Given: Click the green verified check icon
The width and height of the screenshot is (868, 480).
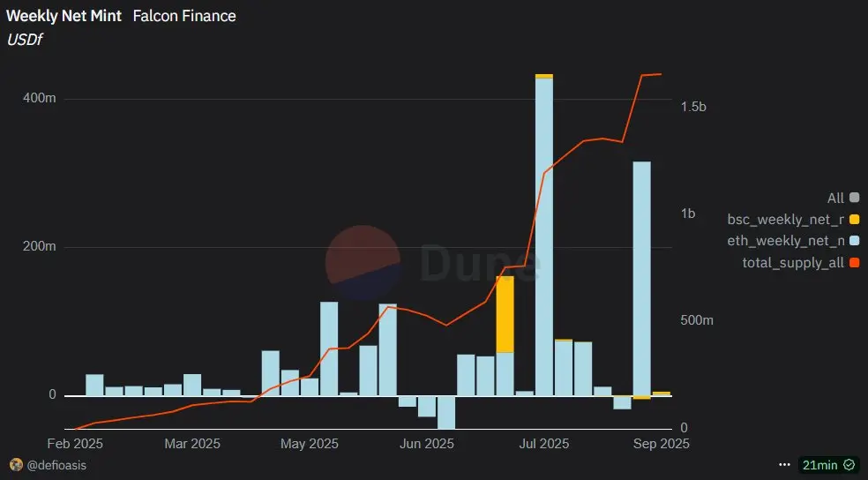Looking at the screenshot, I should [x=849, y=465].
